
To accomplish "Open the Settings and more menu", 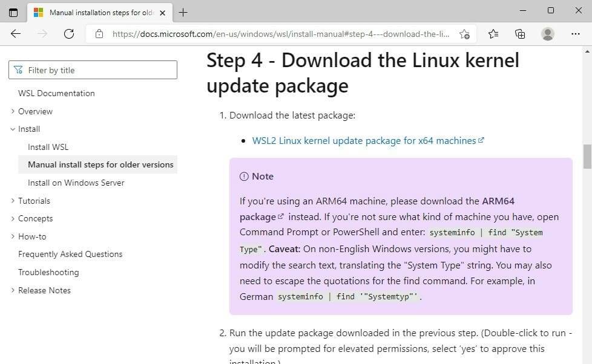I will 575,34.
